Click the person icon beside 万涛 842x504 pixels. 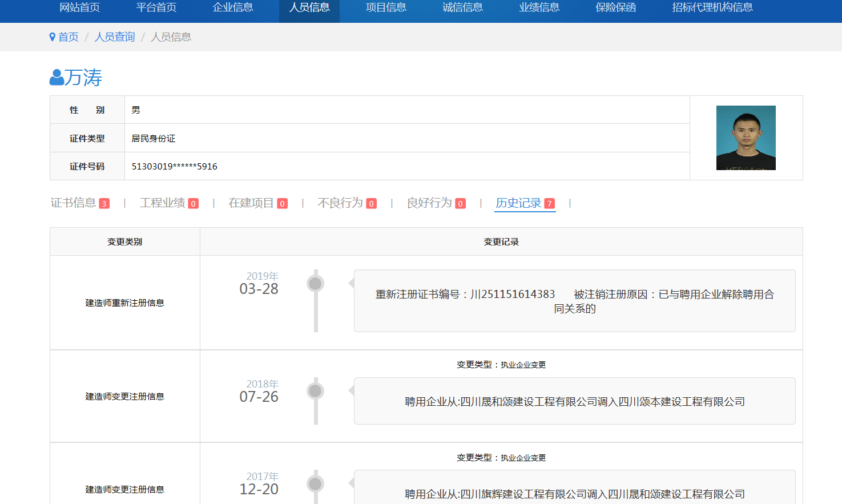tap(57, 77)
